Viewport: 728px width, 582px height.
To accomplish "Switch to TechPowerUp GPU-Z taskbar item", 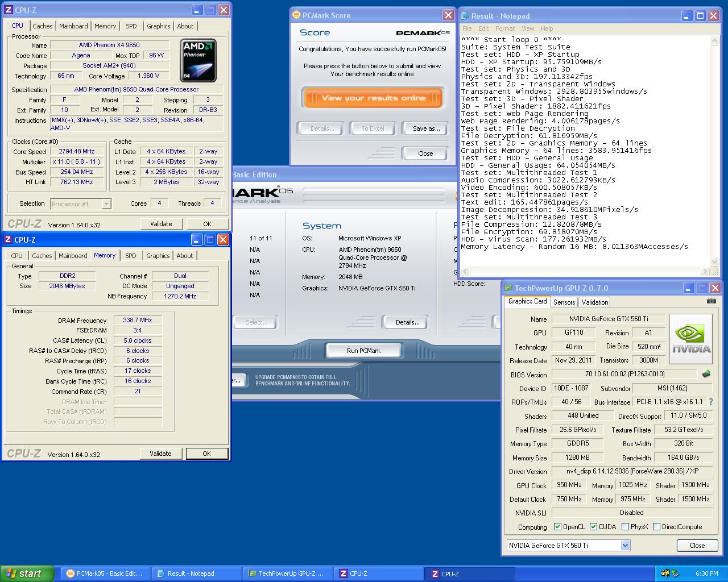I will click(x=288, y=573).
